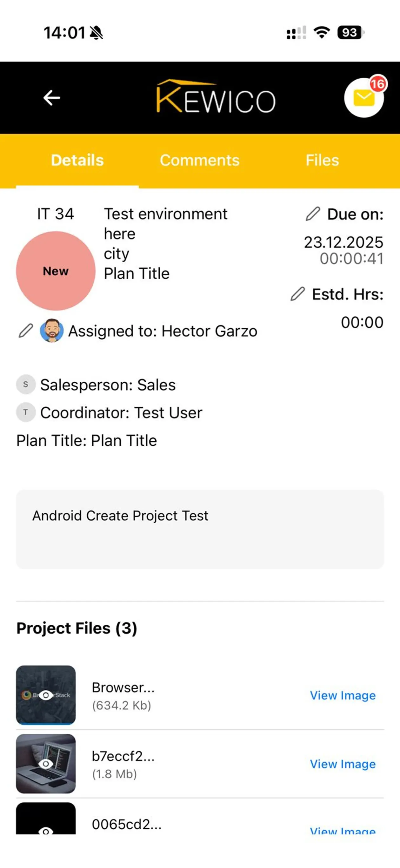Viewport: 400px width, 868px height.
Task: Edit the assigned user pencil icon
Action: tap(26, 331)
